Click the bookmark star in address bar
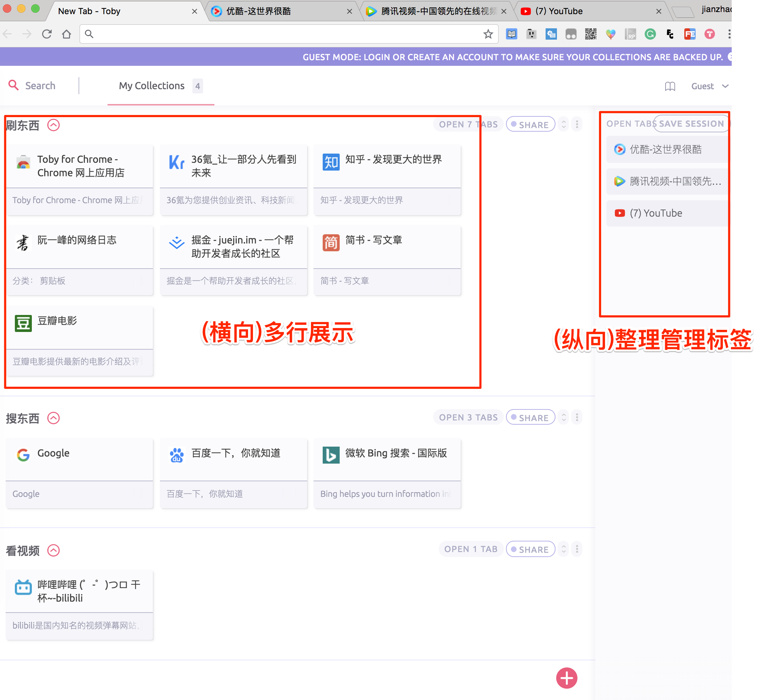This screenshot has height=700, width=777. [488, 34]
